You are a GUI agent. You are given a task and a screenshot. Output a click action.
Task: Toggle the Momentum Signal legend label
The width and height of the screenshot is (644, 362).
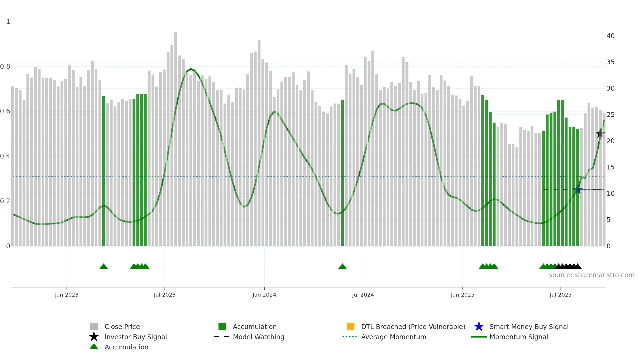[519, 337]
